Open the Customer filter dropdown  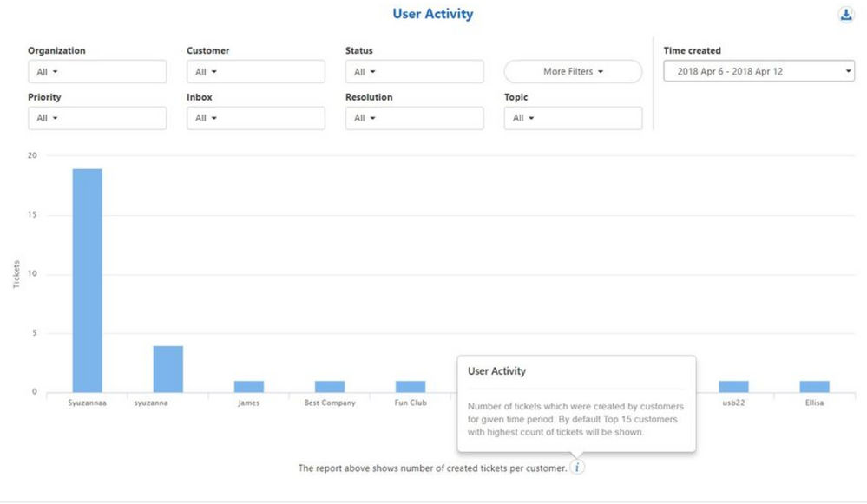255,72
